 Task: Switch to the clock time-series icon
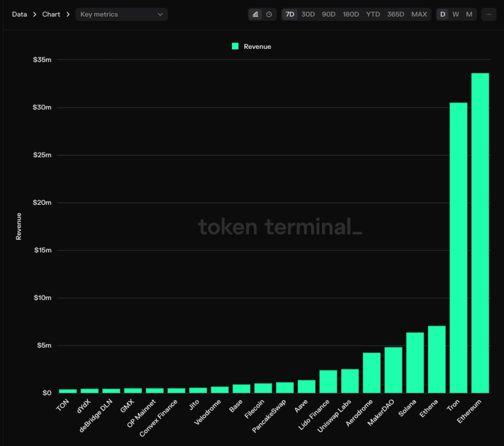tap(269, 14)
